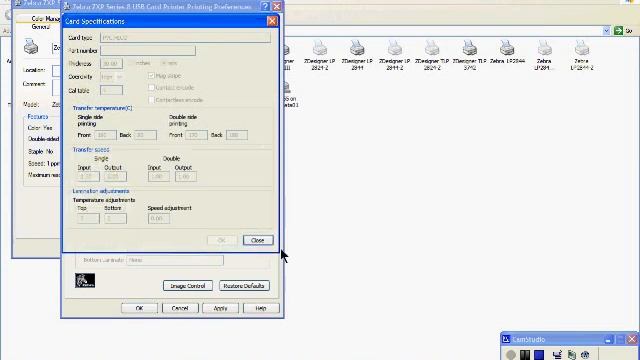Click the CamStudio pause button
This screenshot has height=360, width=640.
[x=525, y=355]
